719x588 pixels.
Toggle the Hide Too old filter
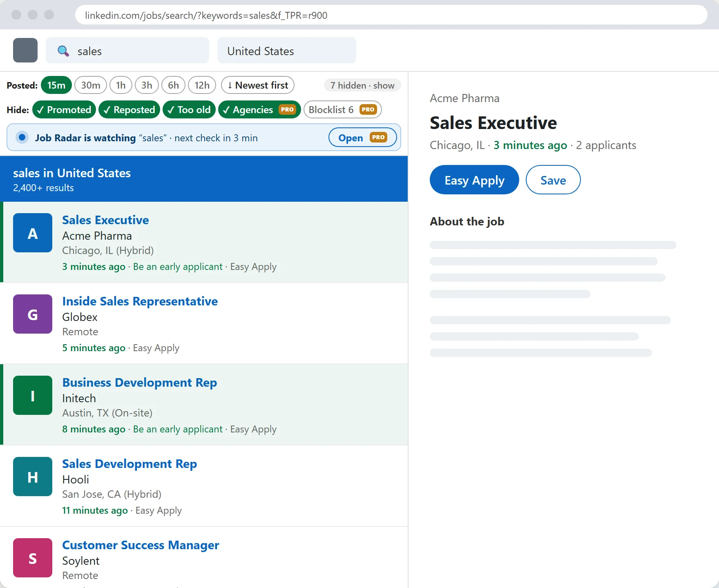coord(189,109)
